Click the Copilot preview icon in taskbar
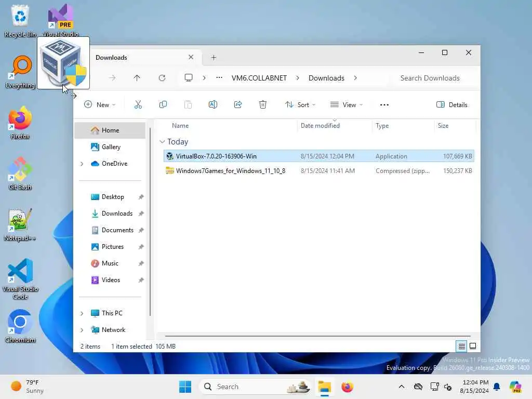Viewport: 532px width, 399px height. (516, 387)
